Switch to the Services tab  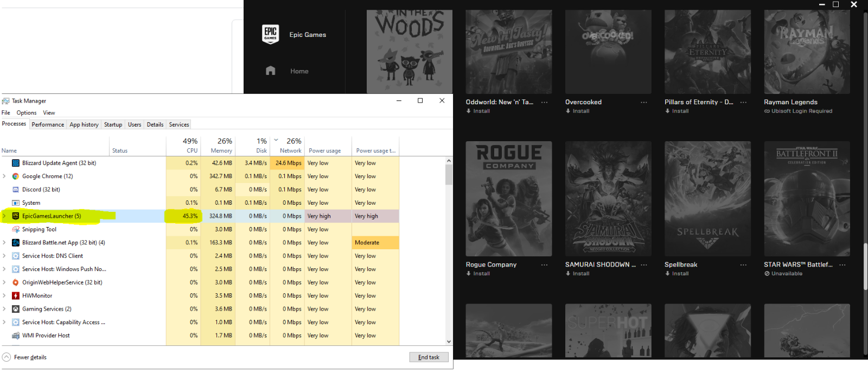(179, 124)
